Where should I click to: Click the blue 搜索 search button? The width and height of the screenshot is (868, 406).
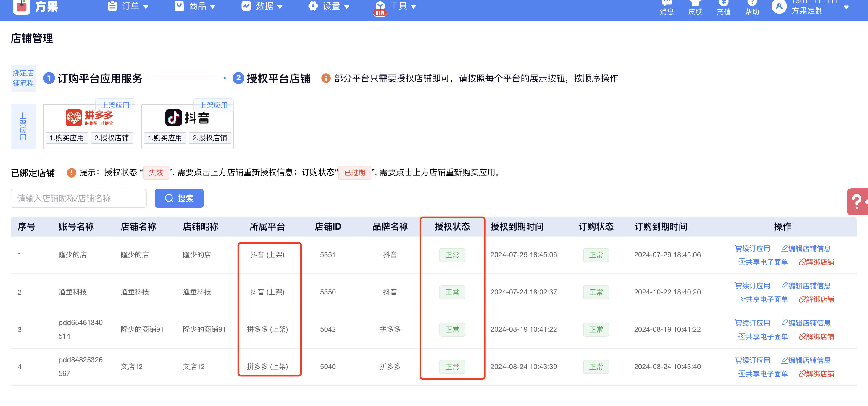point(179,198)
